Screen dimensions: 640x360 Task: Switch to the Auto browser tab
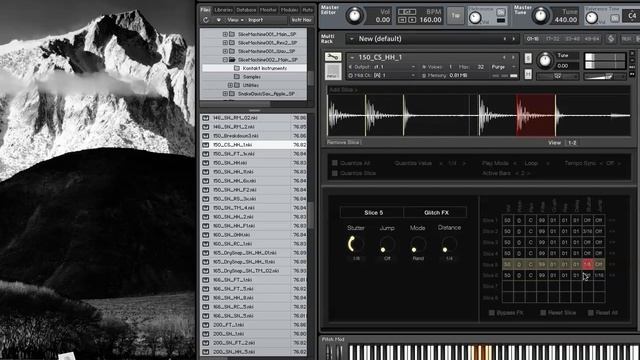click(307, 10)
